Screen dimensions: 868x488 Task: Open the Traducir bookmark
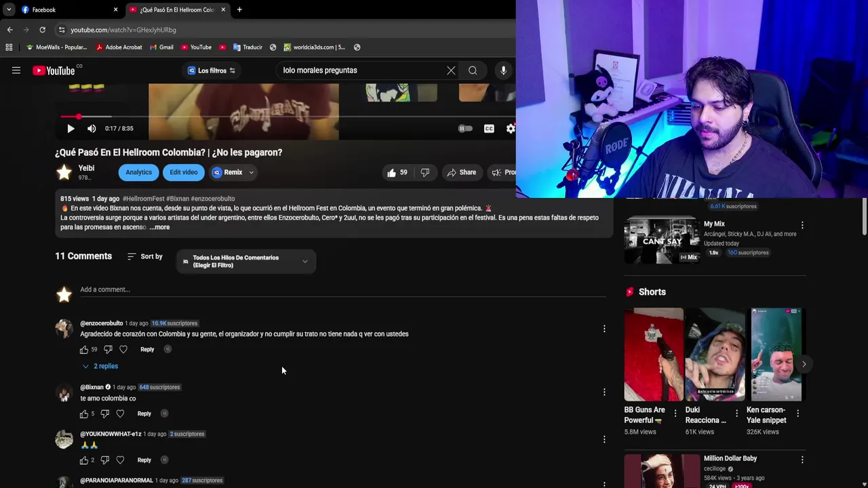[x=248, y=47]
